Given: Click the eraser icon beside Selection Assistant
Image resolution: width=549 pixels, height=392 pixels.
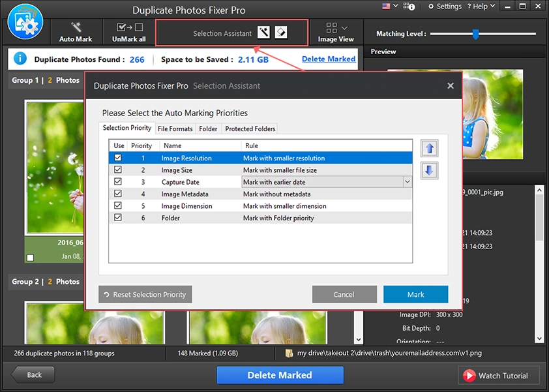Looking at the screenshot, I should (281, 33).
